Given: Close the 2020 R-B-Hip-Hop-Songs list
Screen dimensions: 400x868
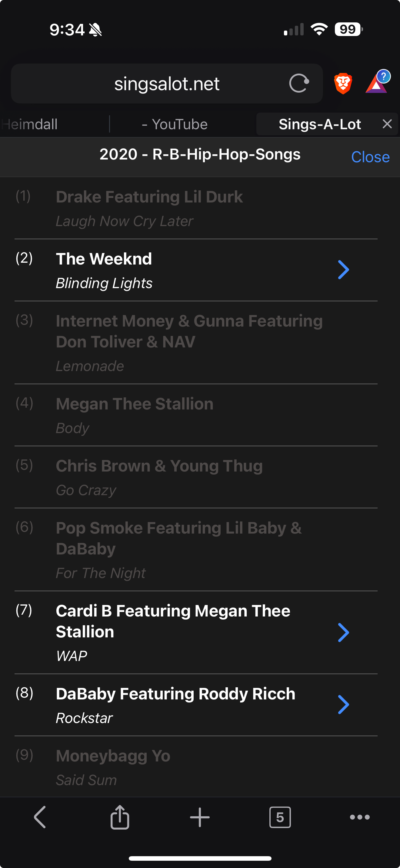Looking at the screenshot, I should coord(370,157).
